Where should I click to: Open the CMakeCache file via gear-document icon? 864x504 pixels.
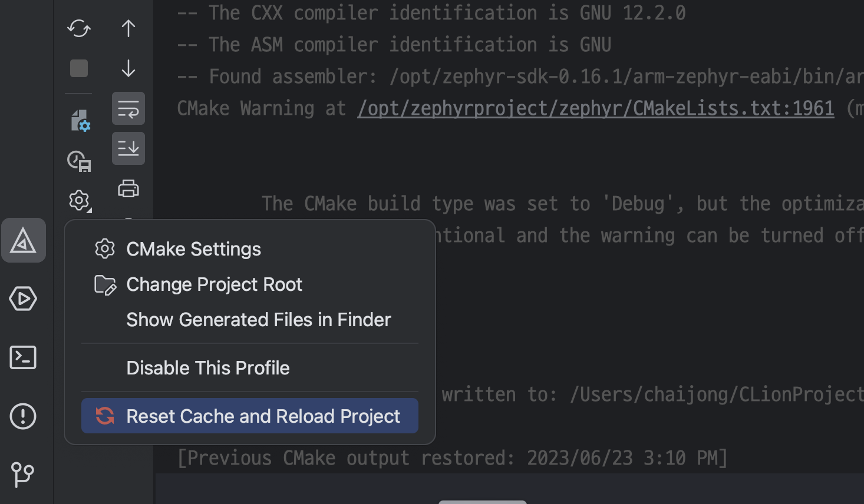79,120
